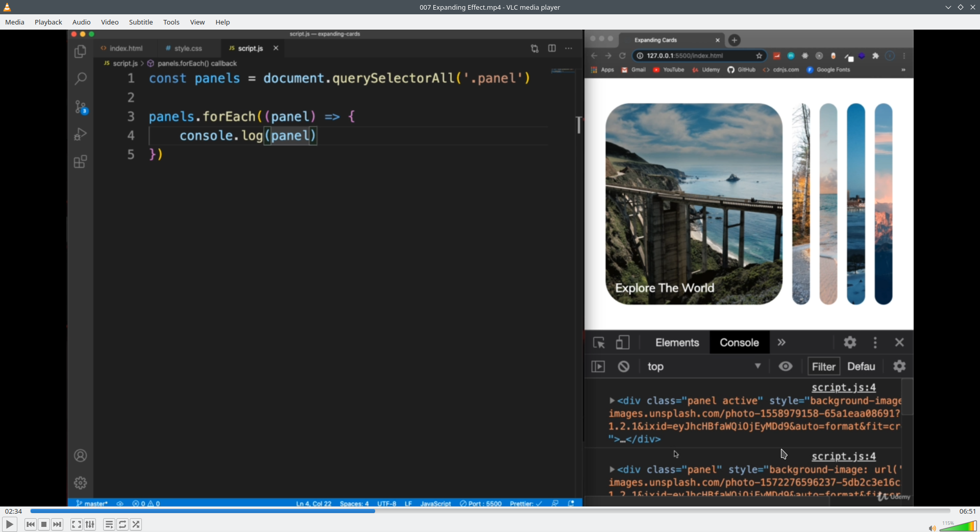
Task: Click the YouTube bookmark
Action: pos(669,70)
